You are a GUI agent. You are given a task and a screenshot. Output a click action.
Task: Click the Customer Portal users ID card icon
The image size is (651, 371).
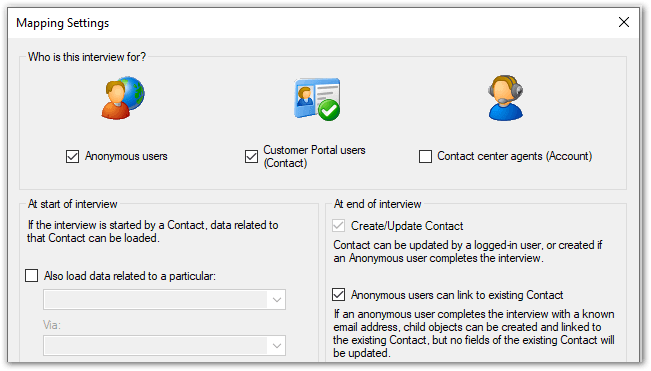pyautogui.click(x=317, y=100)
